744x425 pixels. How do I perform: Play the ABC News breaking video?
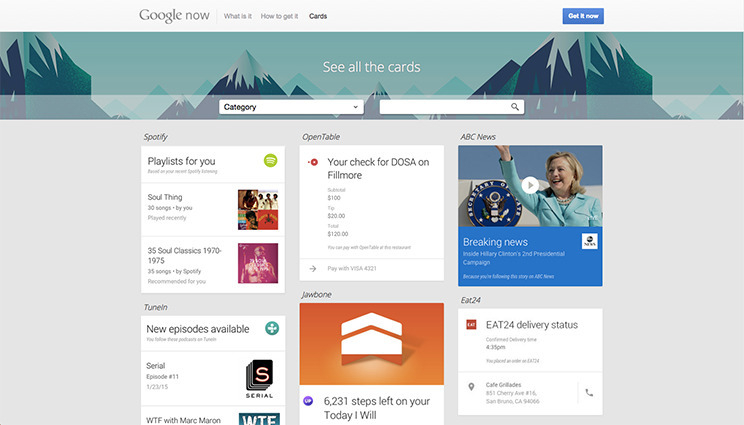point(530,185)
